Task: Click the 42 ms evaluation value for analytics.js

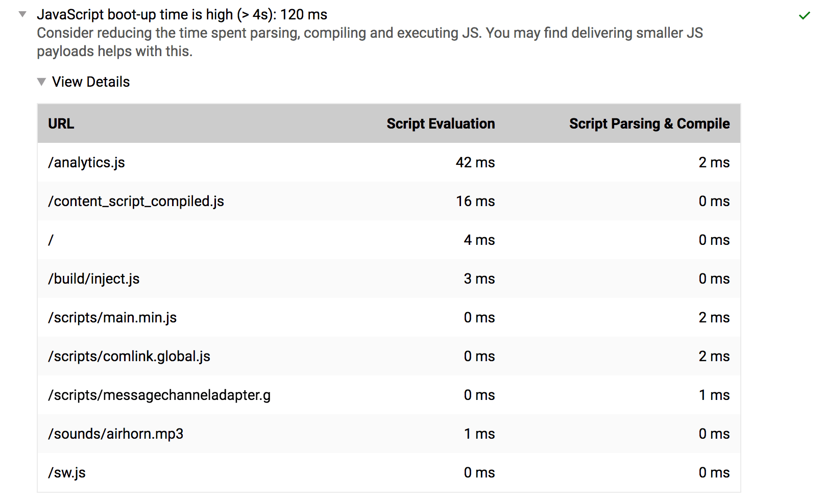Action: (475, 162)
